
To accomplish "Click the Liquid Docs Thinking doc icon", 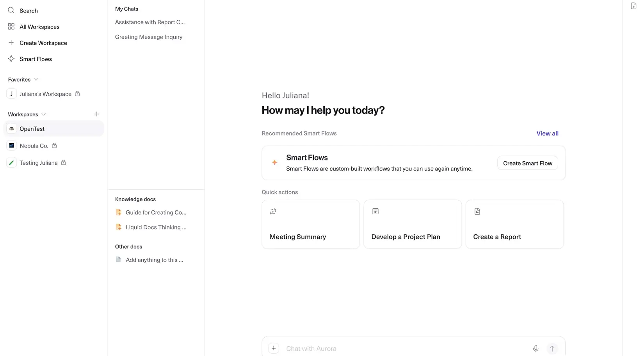I will click(x=118, y=227).
